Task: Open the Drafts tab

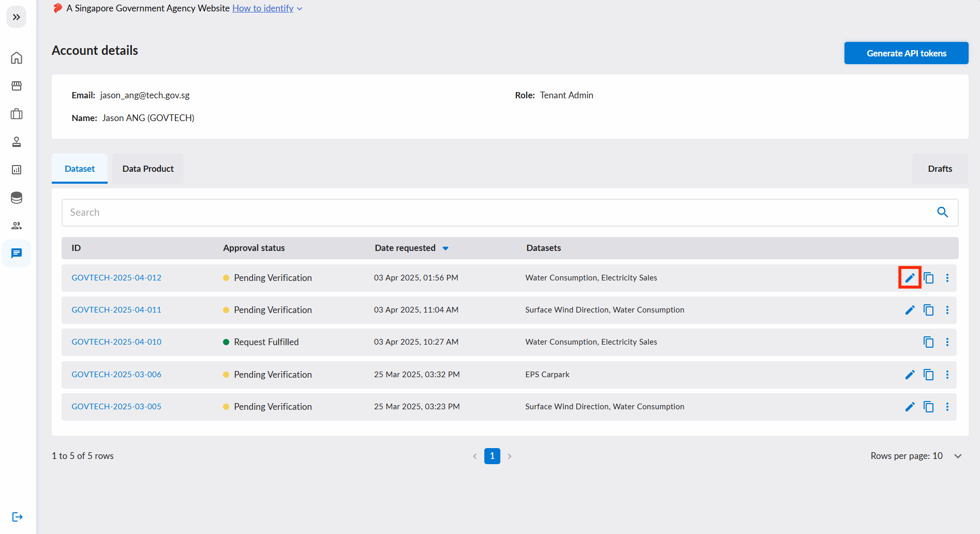Action: click(940, 169)
